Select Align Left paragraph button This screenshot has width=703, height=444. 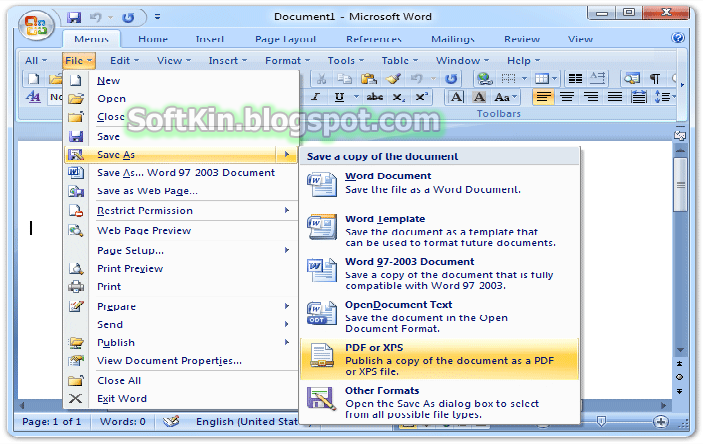pyautogui.click(x=543, y=97)
